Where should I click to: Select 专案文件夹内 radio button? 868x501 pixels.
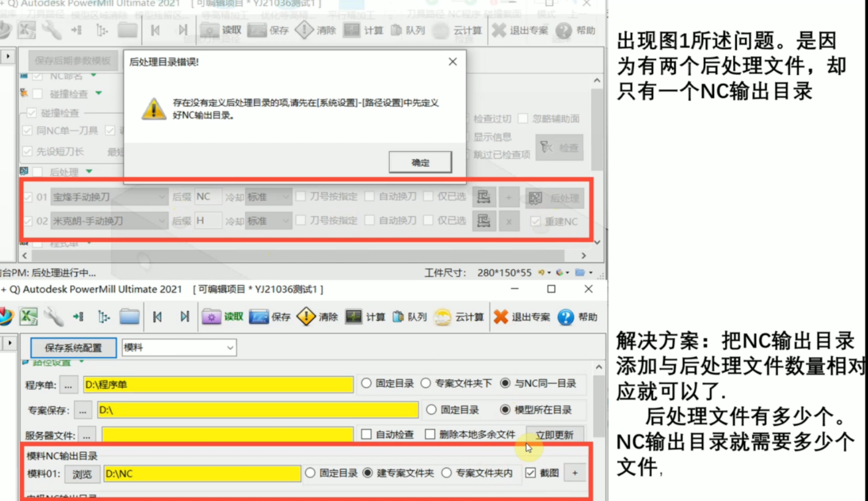click(x=446, y=473)
